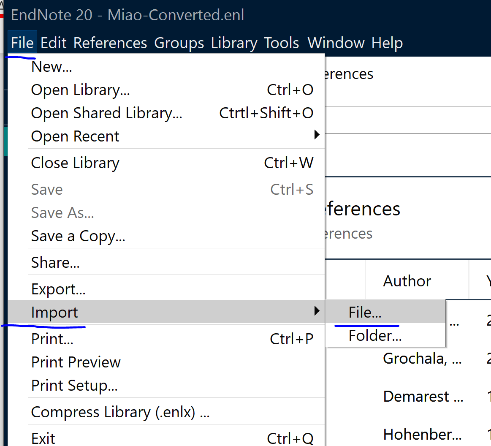
Task: Choose Save a Copy... entry
Action: tap(167, 236)
